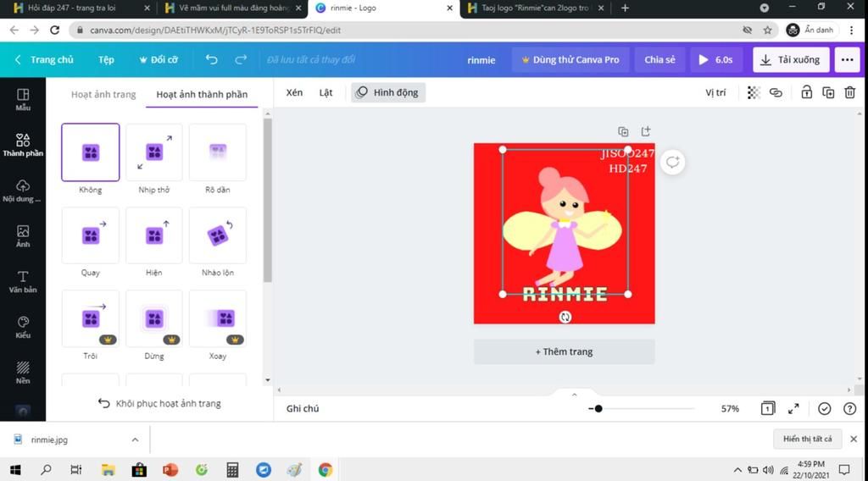Open the Kiểu styles sidebar tab
This screenshot has height=481, width=868.
[23, 328]
